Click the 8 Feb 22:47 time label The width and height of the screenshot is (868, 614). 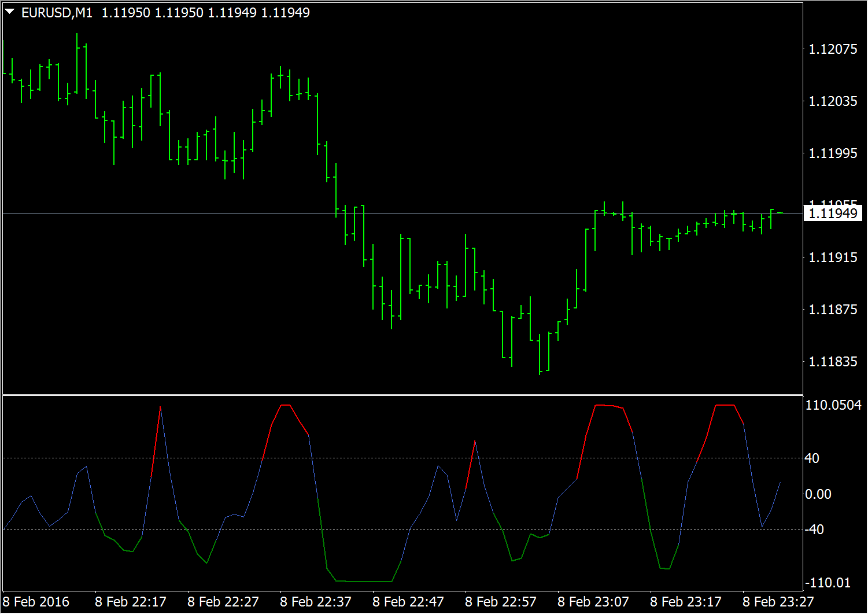(408, 602)
